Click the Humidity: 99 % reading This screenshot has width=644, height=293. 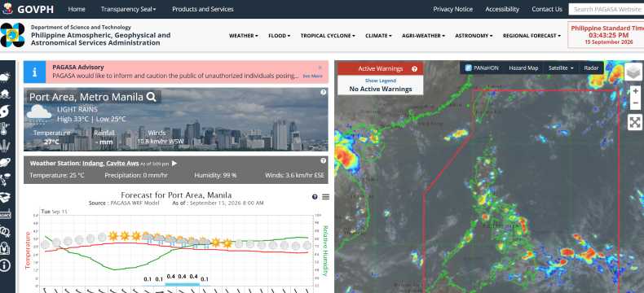pos(215,175)
